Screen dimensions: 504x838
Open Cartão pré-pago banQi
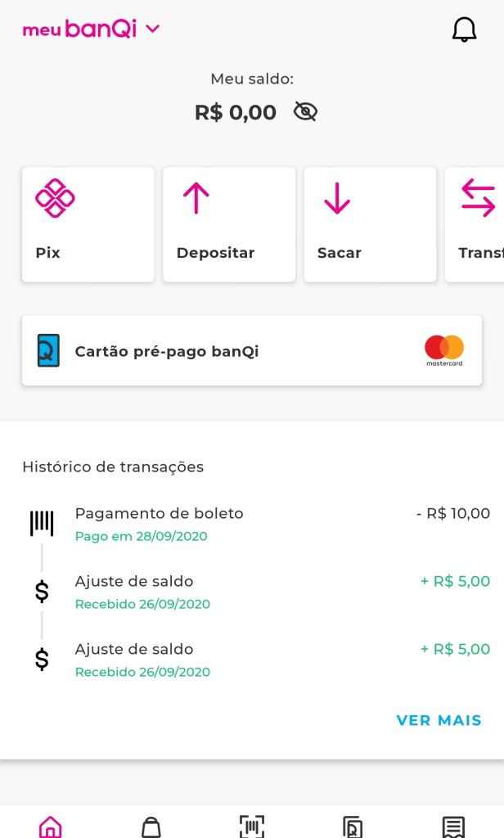[x=251, y=351]
